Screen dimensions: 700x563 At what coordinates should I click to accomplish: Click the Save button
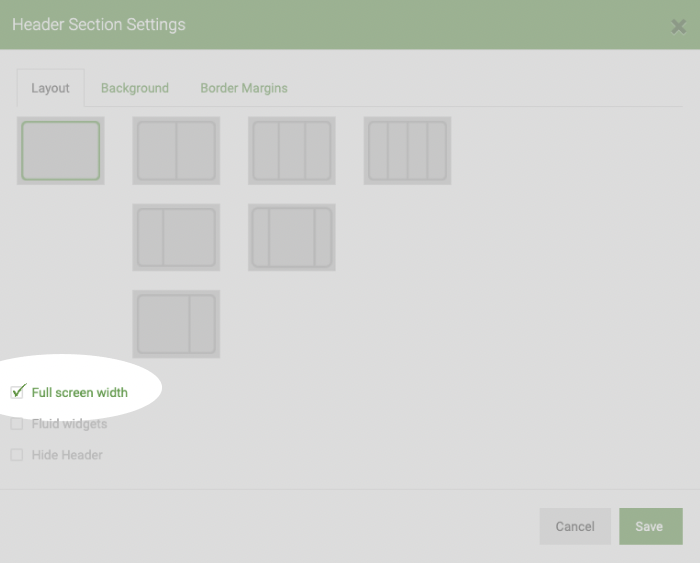(x=650, y=526)
